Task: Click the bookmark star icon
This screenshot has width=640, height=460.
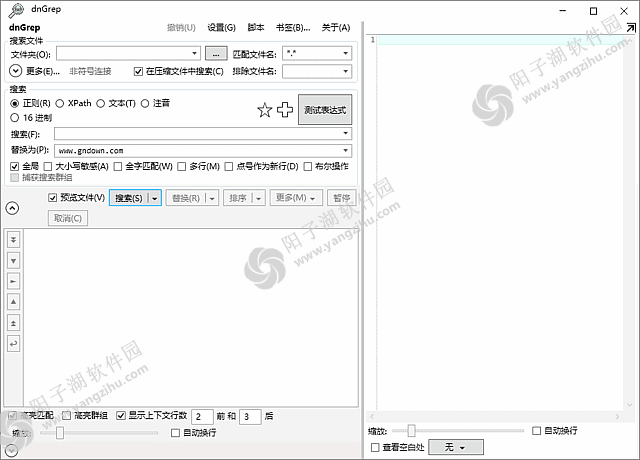Action: pyautogui.click(x=264, y=110)
